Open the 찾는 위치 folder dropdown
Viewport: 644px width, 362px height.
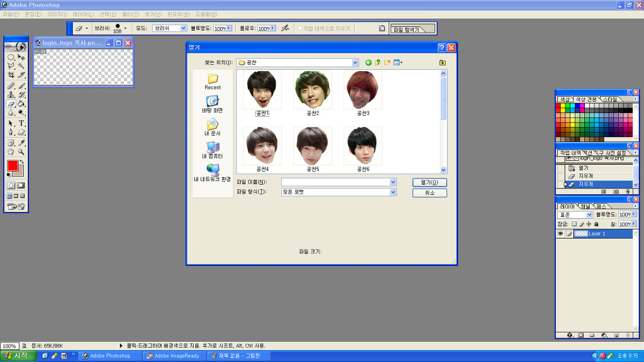pyautogui.click(x=355, y=62)
